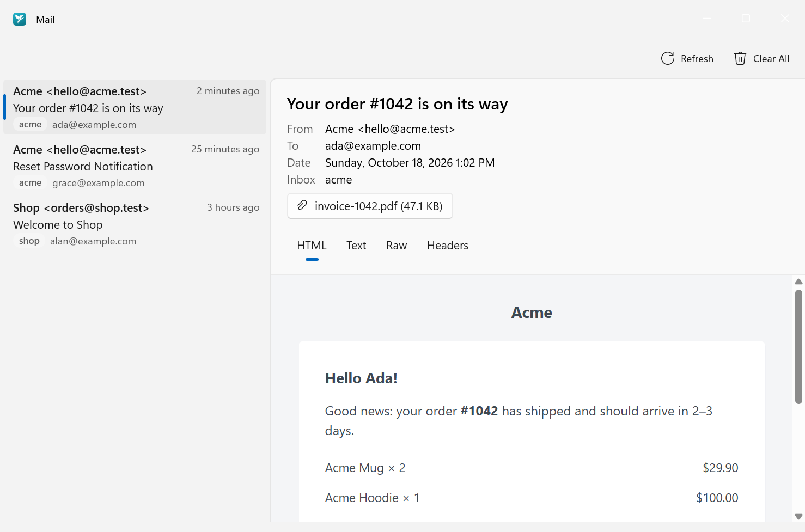Click the acme tag on grace@example.com email

click(30, 183)
